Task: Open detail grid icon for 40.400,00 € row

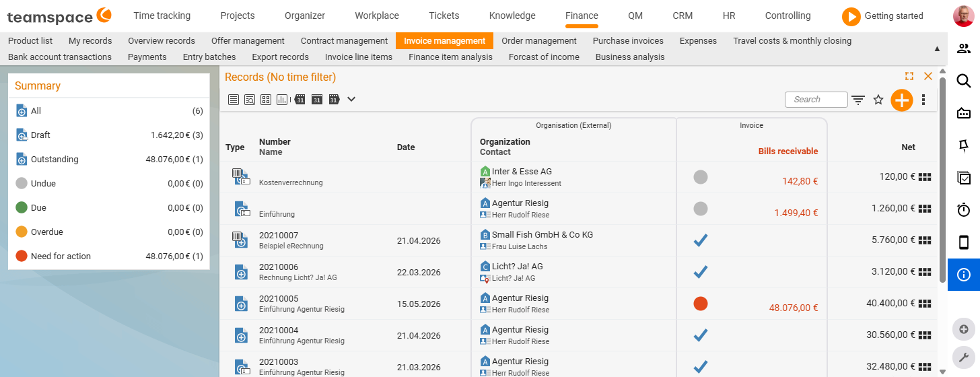Action: coord(925,304)
